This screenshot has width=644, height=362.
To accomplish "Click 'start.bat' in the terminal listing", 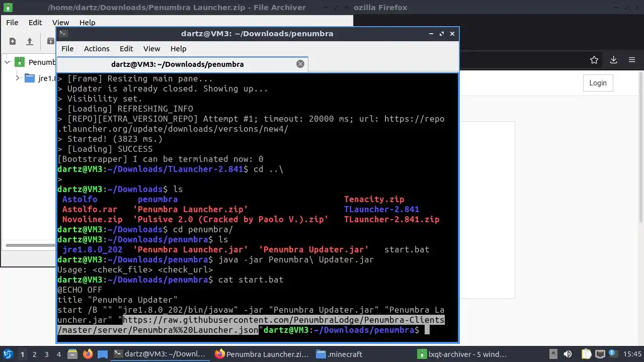I will point(407,249).
